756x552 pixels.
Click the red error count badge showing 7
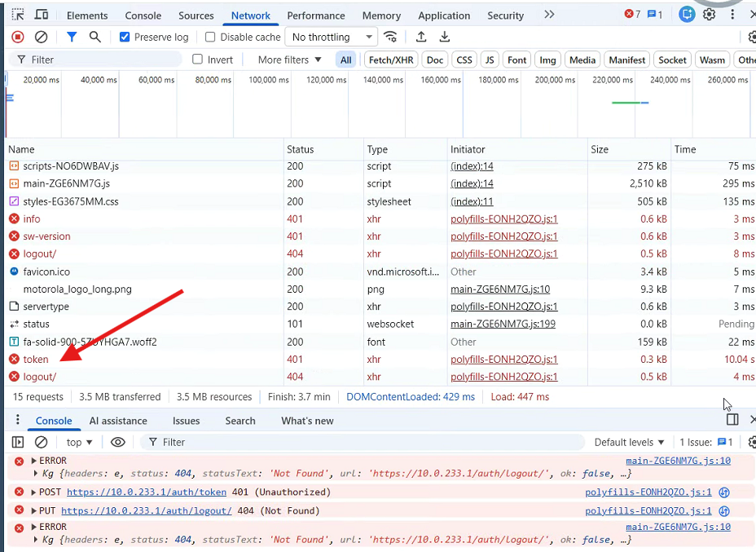point(632,14)
